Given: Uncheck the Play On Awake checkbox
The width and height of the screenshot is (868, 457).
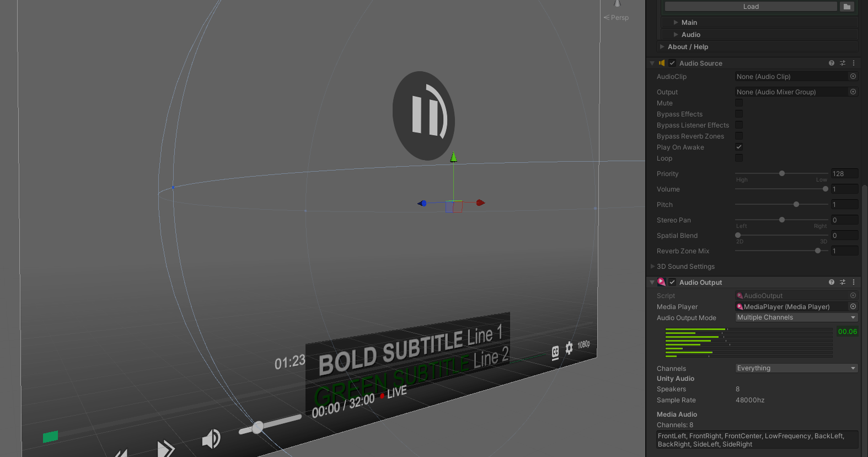Looking at the screenshot, I should 739,147.
